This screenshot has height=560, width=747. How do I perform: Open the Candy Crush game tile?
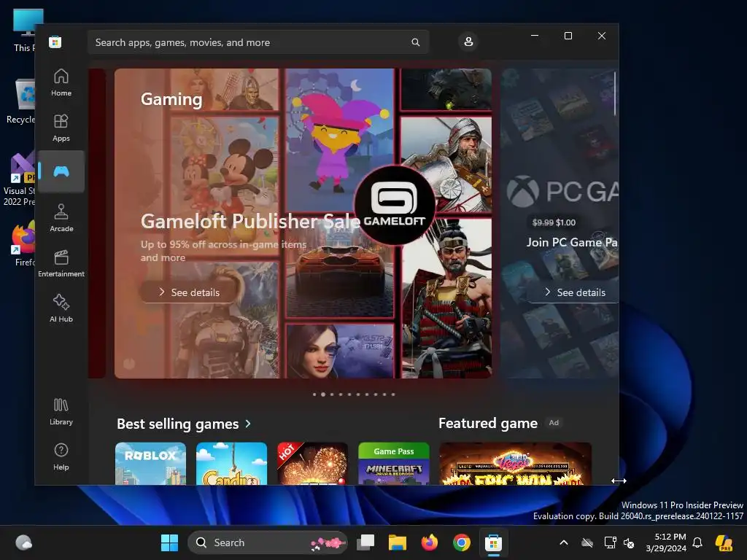pos(231,463)
